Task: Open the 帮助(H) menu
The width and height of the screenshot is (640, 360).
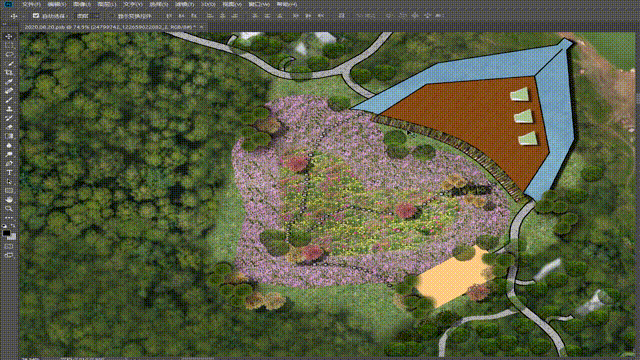Action: (x=286, y=4)
